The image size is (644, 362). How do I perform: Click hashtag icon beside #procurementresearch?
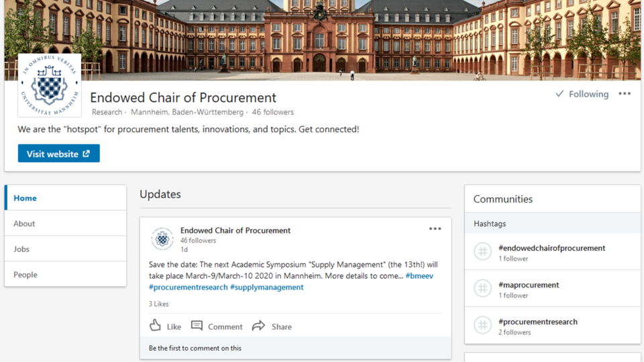click(x=482, y=325)
